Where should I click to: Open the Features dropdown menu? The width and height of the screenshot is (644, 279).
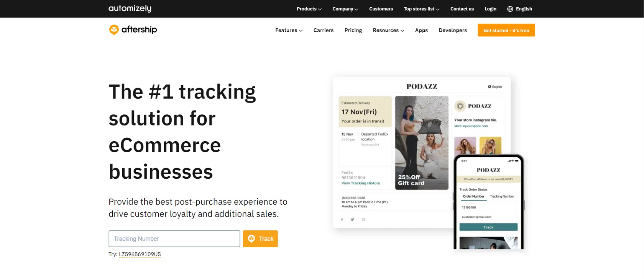coord(289,30)
